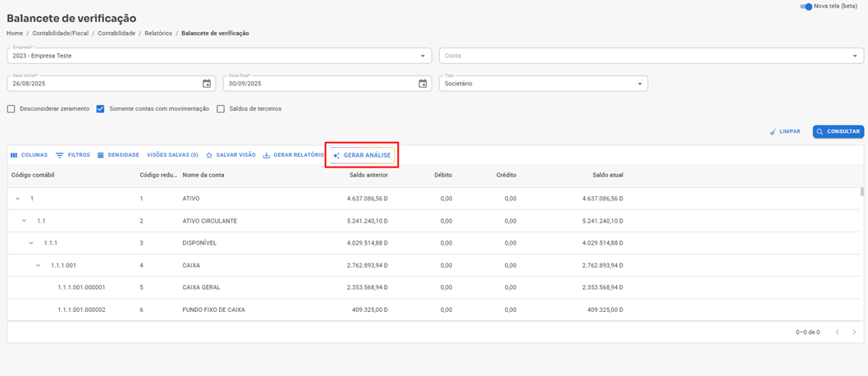Image resolution: width=868 pixels, height=376 pixels.
Task: Go to Contabilidade breadcrumb
Action: point(116,33)
